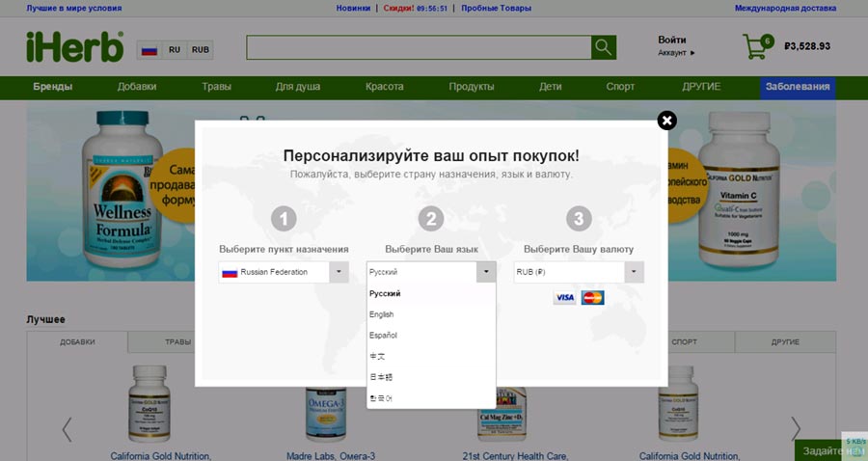Viewport: 868px width, 461px height.
Task: Choose Русский in language list
Action: [x=431, y=293]
